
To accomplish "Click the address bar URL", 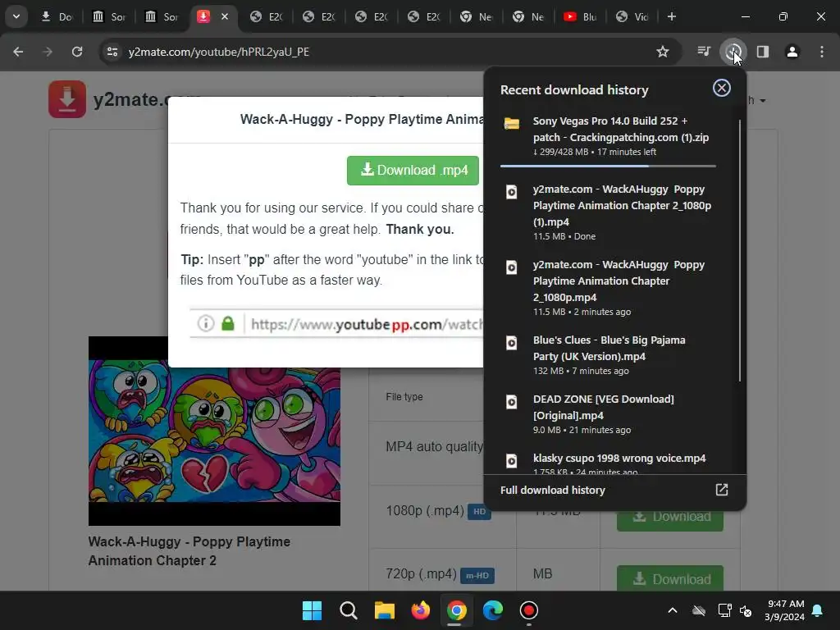I will tap(218, 52).
